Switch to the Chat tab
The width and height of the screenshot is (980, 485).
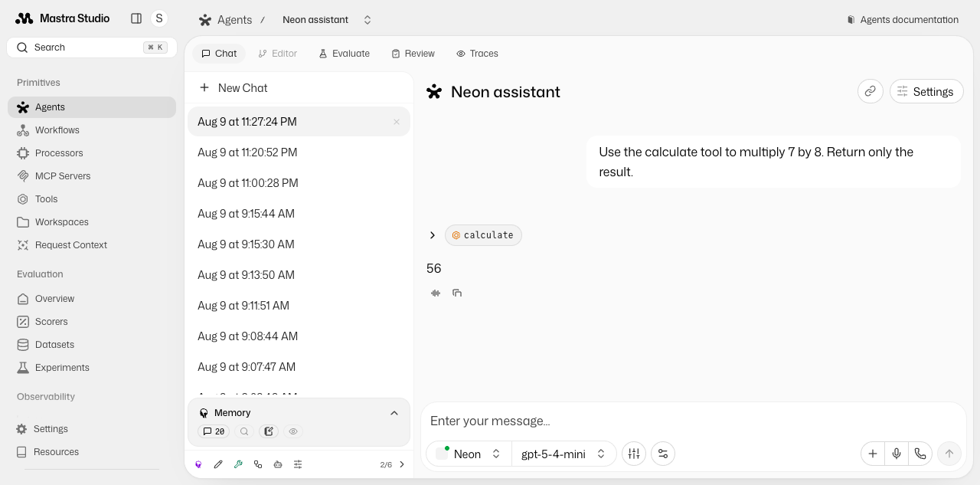coord(219,54)
